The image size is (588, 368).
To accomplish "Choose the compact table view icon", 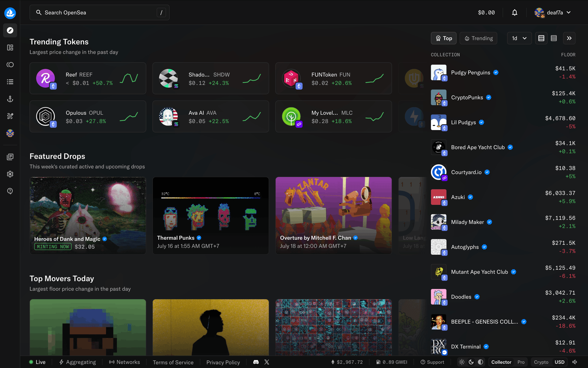I will tap(554, 38).
